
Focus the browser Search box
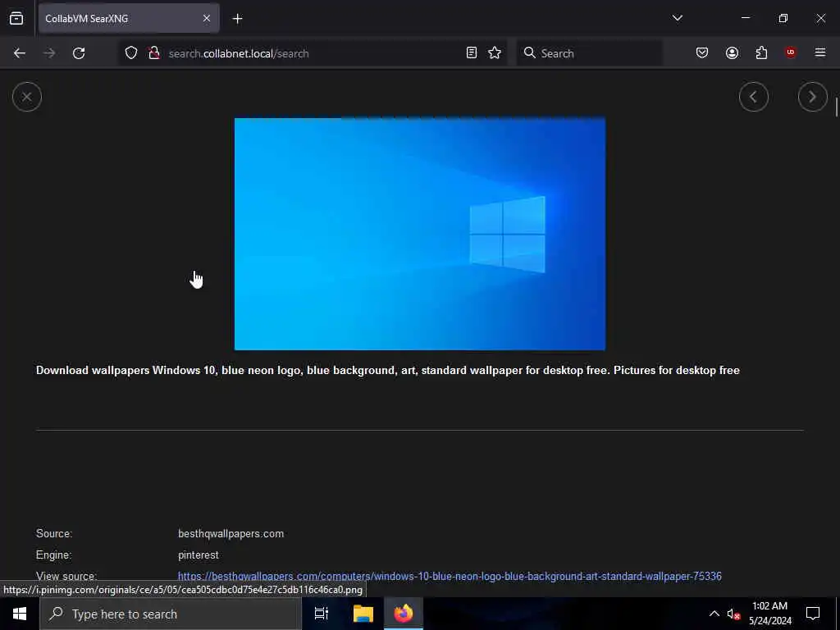pos(589,53)
